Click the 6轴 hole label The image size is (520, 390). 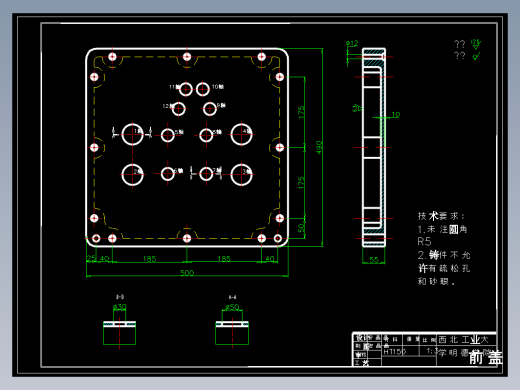[179, 171]
